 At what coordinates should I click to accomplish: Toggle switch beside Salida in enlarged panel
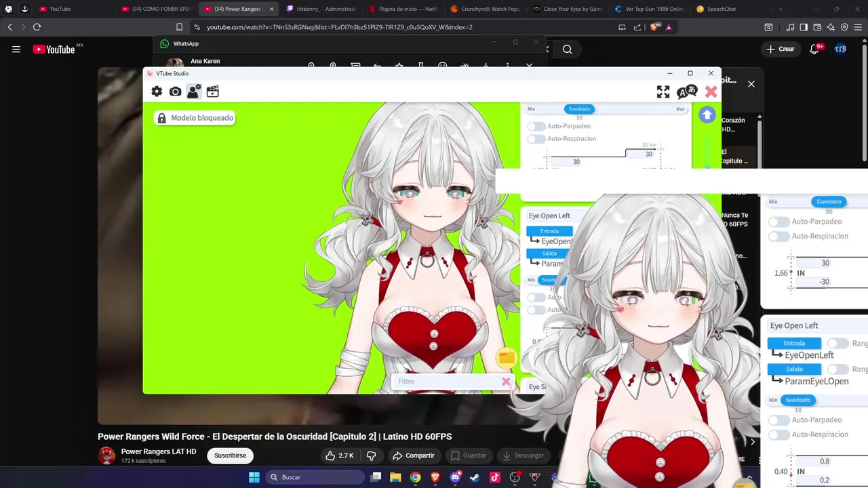pyautogui.click(x=838, y=369)
